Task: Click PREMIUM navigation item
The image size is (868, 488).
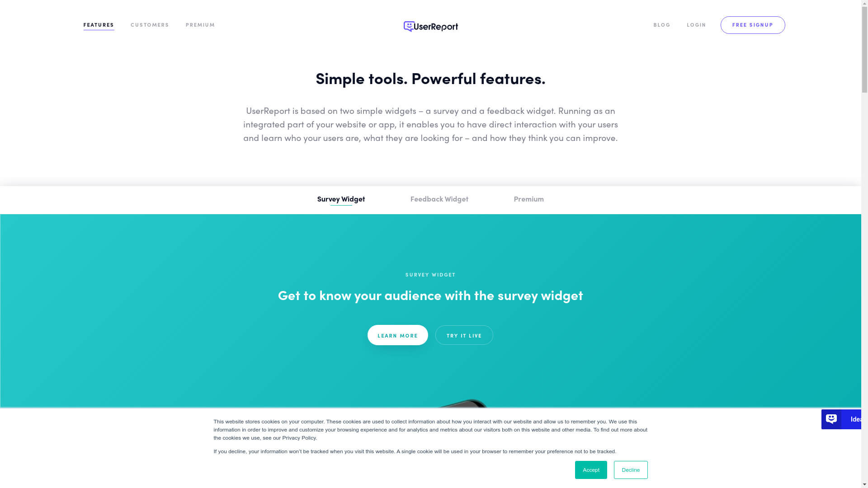Action: (x=200, y=24)
